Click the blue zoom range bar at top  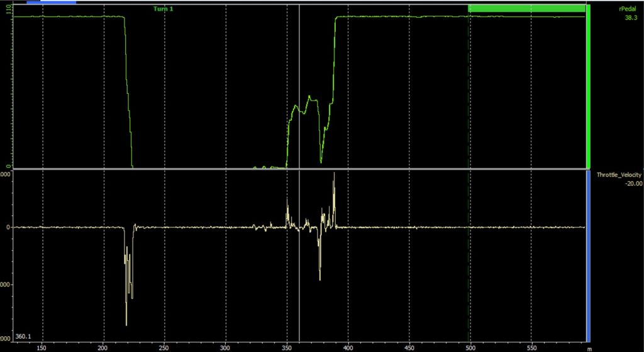(51, 2)
